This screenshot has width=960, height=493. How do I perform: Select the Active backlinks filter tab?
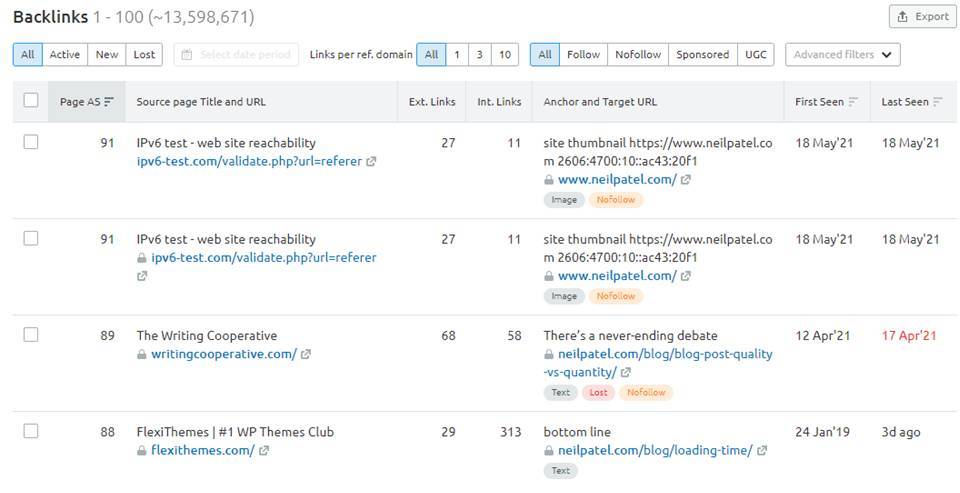click(65, 55)
